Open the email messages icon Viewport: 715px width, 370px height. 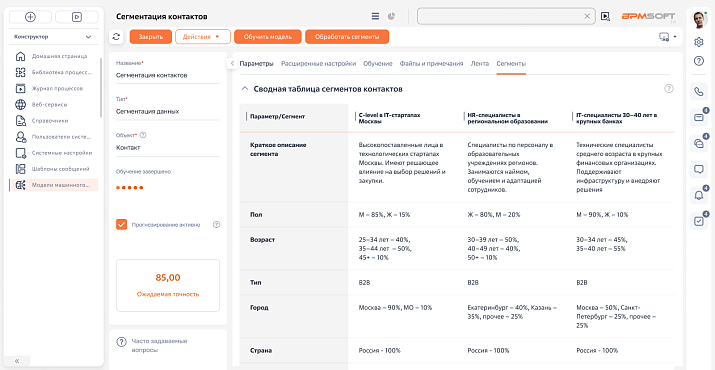tap(699, 118)
